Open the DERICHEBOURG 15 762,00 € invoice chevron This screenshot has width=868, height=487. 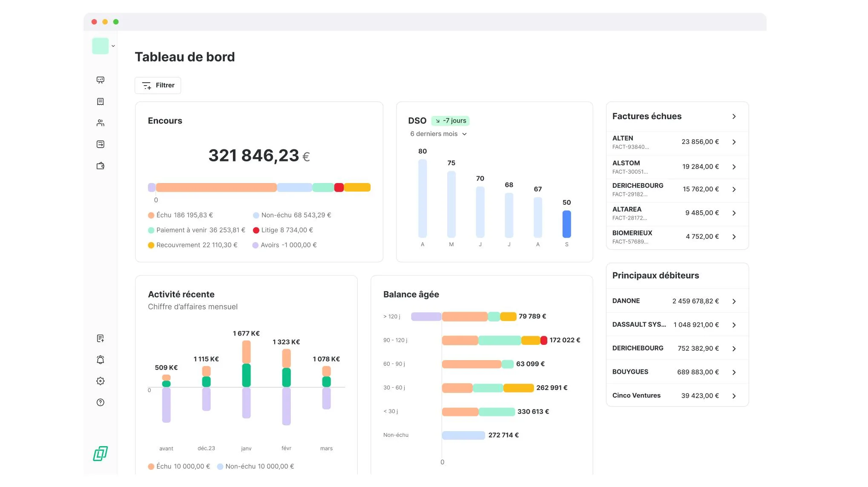(734, 189)
